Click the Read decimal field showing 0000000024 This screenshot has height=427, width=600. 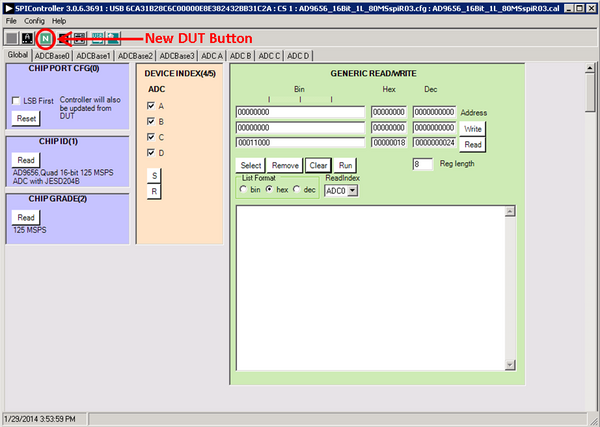pos(434,142)
